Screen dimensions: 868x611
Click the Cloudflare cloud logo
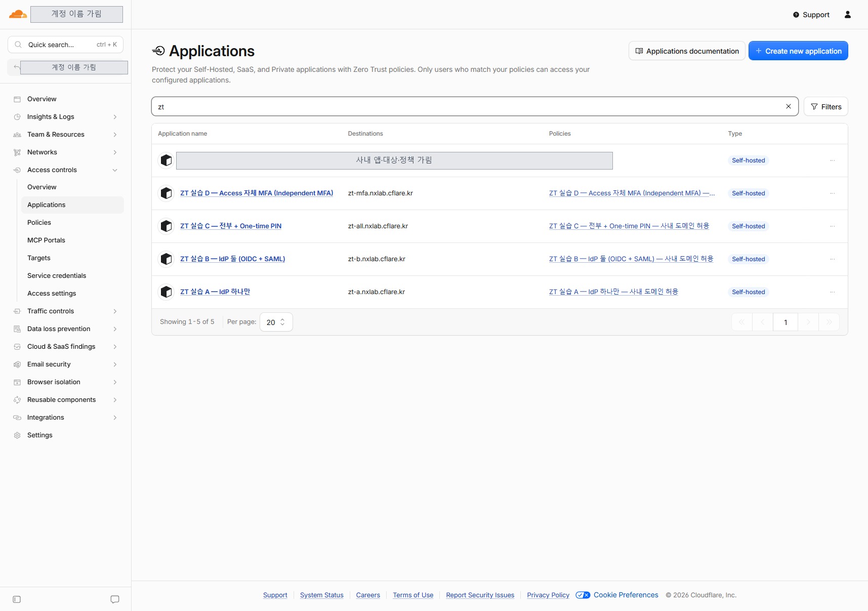18,14
